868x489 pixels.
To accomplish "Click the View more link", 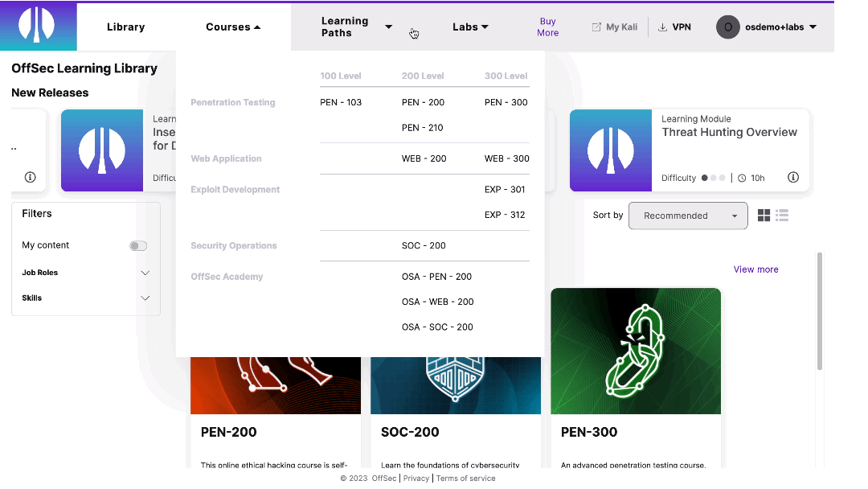I will point(755,269).
